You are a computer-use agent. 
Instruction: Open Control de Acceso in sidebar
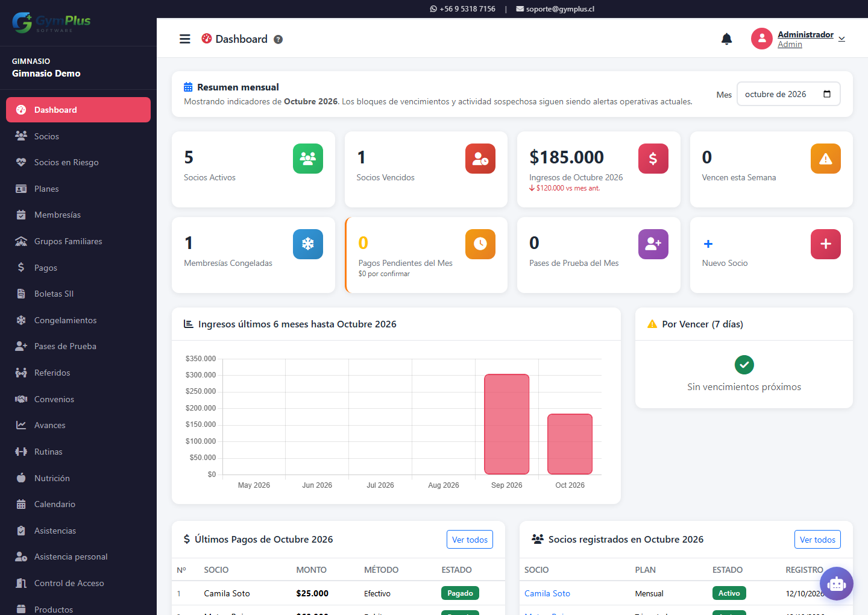click(x=78, y=583)
